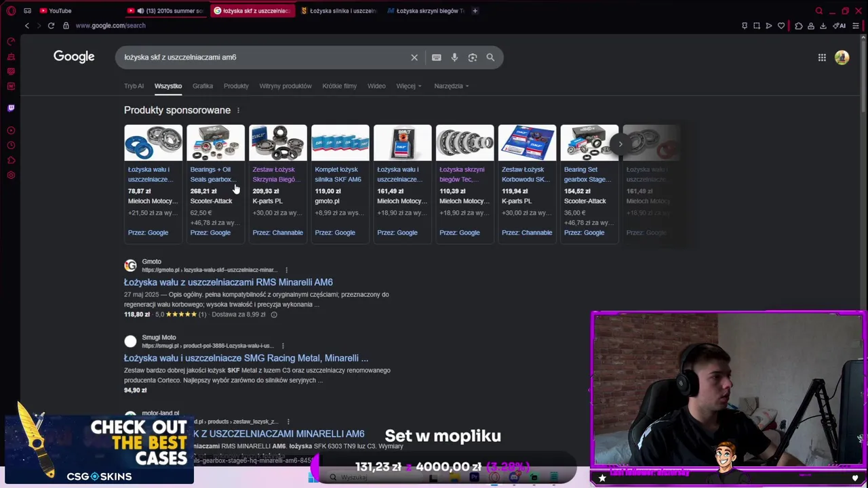This screenshot has height=488, width=868.
Task: Click the page vertical scrollbar
Action: (x=863, y=75)
